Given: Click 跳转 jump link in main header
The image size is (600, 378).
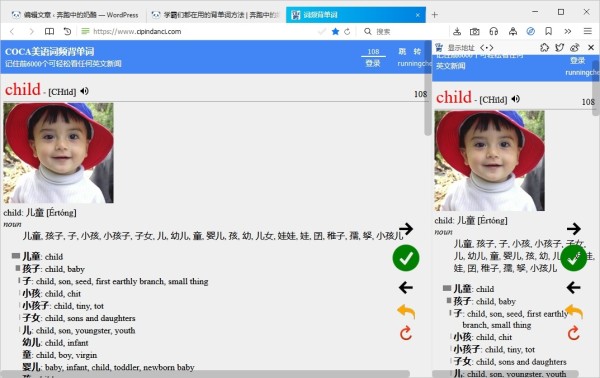Looking at the screenshot, I should coord(409,51).
